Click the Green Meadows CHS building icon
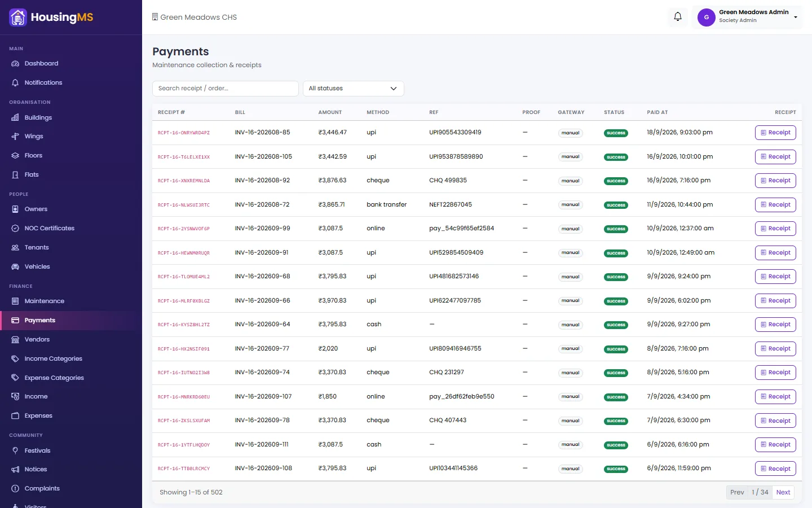This screenshot has height=508, width=812. 155,17
